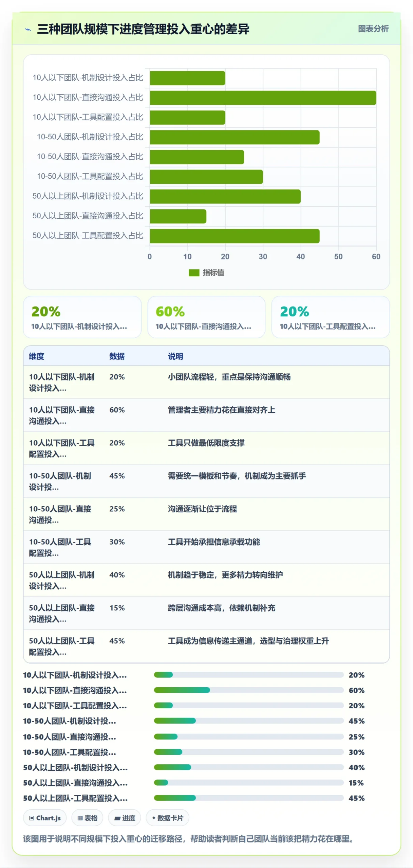This screenshot has width=413, height=868.
Task: Click table cell 跨层沟通成本高，依赖机制补充
Action: click(x=221, y=608)
